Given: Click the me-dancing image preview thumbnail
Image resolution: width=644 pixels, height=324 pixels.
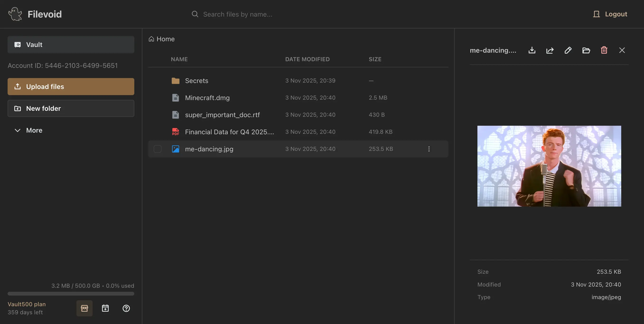Looking at the screenshot, I should click(549, 166).
